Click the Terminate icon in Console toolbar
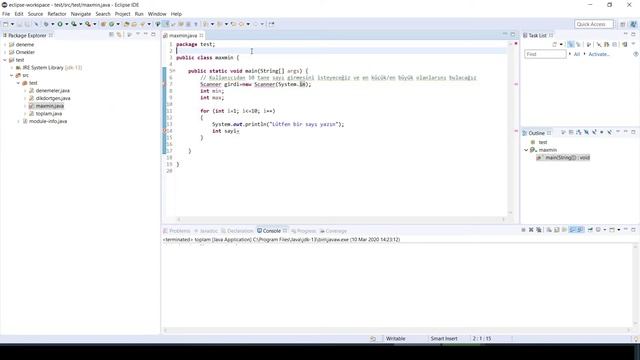The image size is (640, 360). [x=523, y=230]
